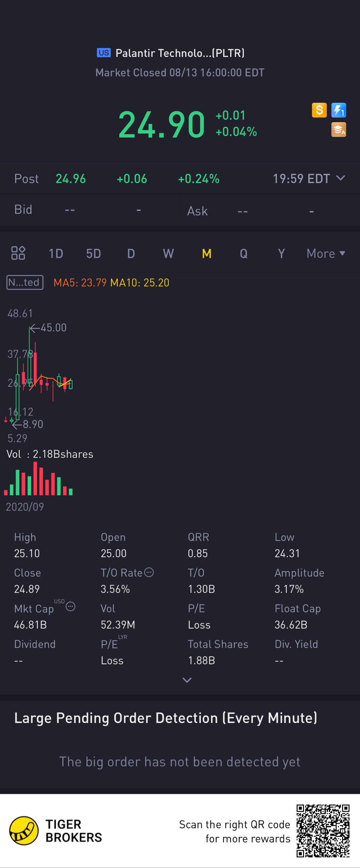Switch to the 5D chart tab
The width and height of the screenshot is (360, 868).
94,253
